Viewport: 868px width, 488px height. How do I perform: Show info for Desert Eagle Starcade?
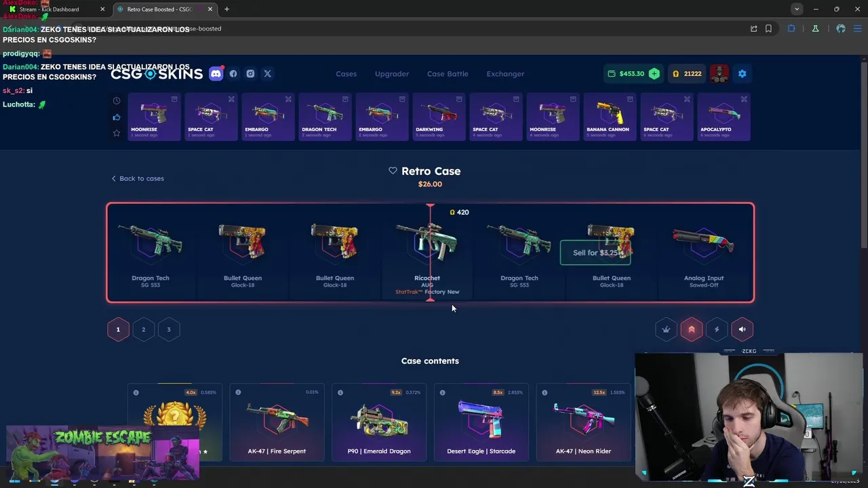click(x=443, y=392)
